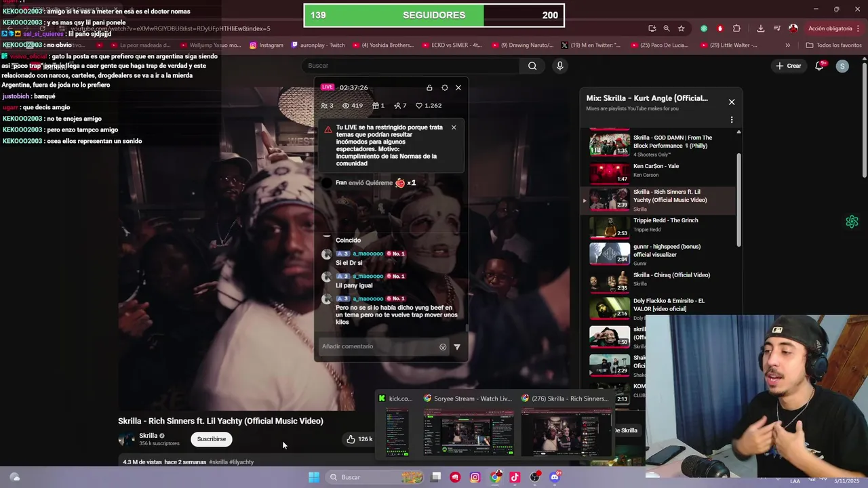Click the new followers icon showing 7
868x488 pixels.
(397, 106)
